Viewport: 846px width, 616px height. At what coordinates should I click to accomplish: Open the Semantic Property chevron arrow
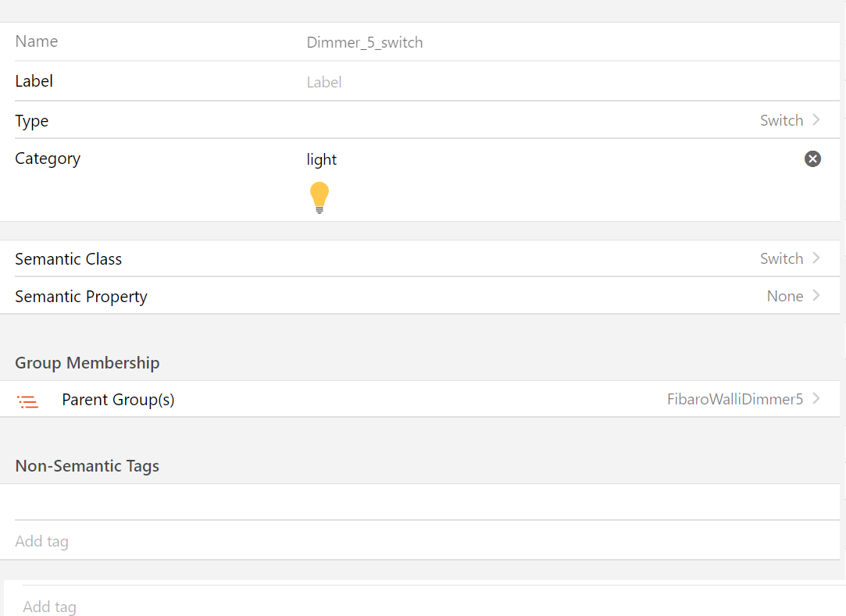pyautogui.click(x=816, y=296)
